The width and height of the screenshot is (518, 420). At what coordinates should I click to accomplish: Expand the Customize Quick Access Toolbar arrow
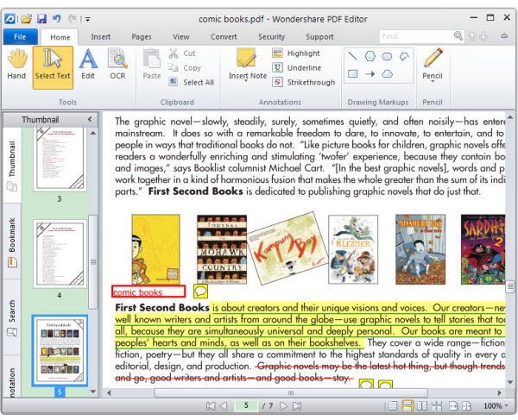click(88, 19)
